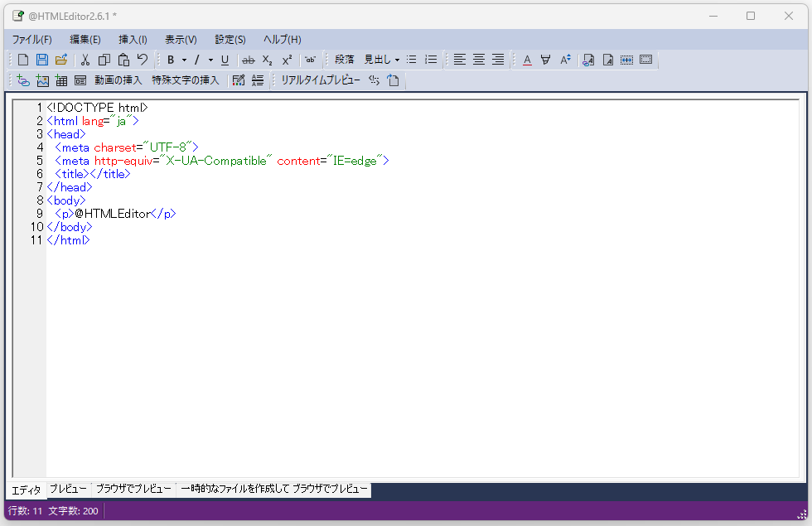
Task: Center align the text
Action: click(x=479, y=60)
